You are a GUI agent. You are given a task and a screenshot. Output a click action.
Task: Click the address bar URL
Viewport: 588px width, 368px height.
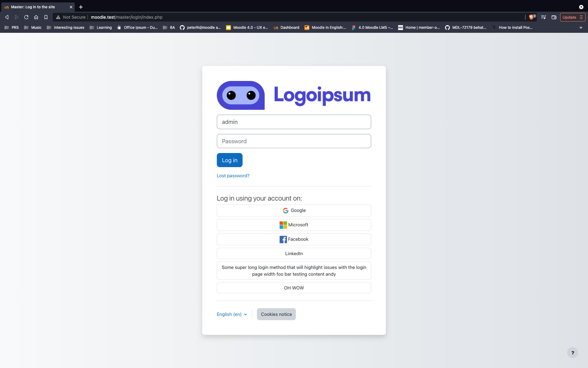coord(126,17)
